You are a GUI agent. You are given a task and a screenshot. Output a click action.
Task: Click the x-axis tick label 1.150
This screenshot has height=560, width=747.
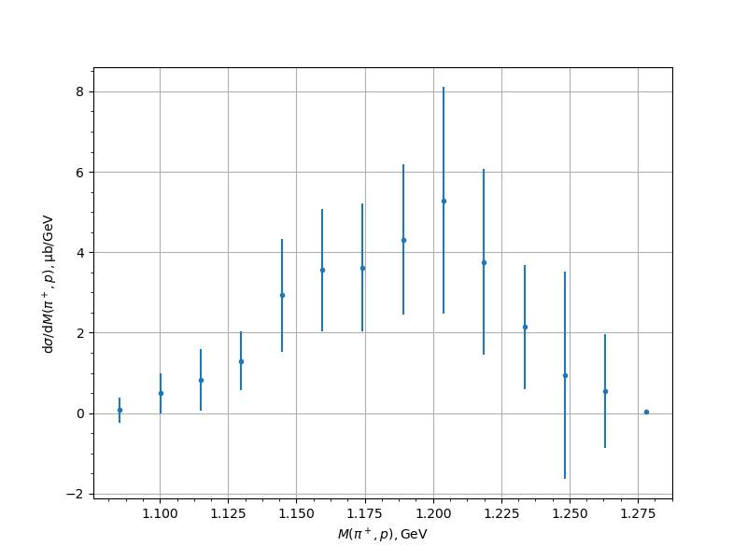click(297, 514)
